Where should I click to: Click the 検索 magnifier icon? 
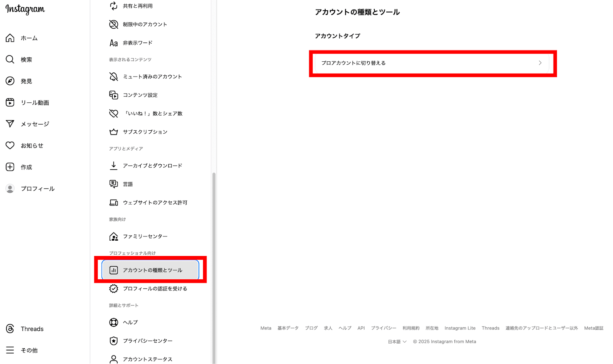tap(10, 59)
